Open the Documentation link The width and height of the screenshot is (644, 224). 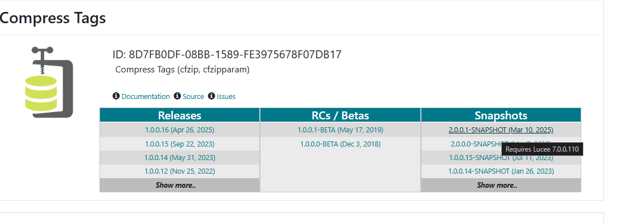tap(145, 97)
